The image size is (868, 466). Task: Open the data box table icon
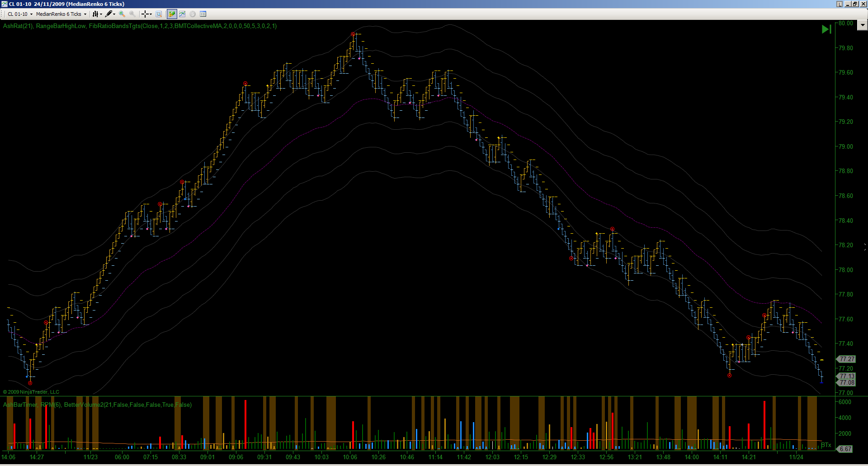tap(203, 14)
